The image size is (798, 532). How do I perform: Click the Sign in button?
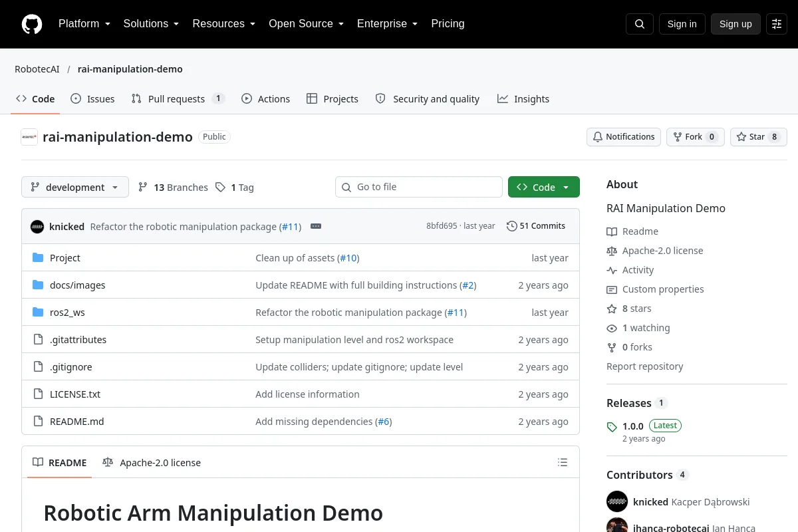pos(682,24)
